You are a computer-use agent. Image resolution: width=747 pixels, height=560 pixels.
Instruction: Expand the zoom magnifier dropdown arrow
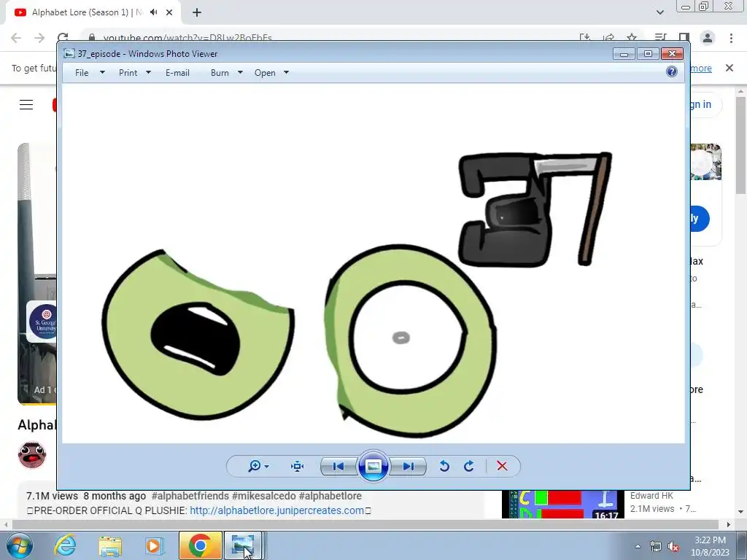[x=267, y=467]
